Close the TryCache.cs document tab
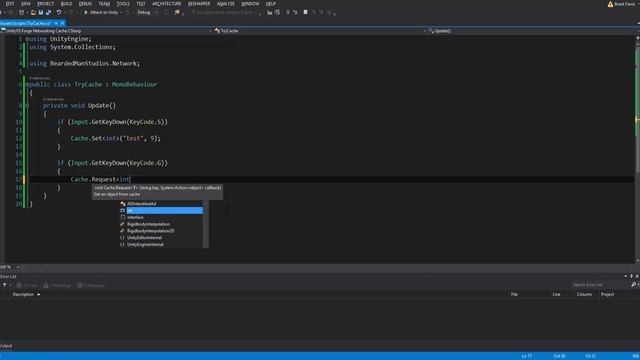The height and width of the screenshot is (360, 640). [62, 23]
